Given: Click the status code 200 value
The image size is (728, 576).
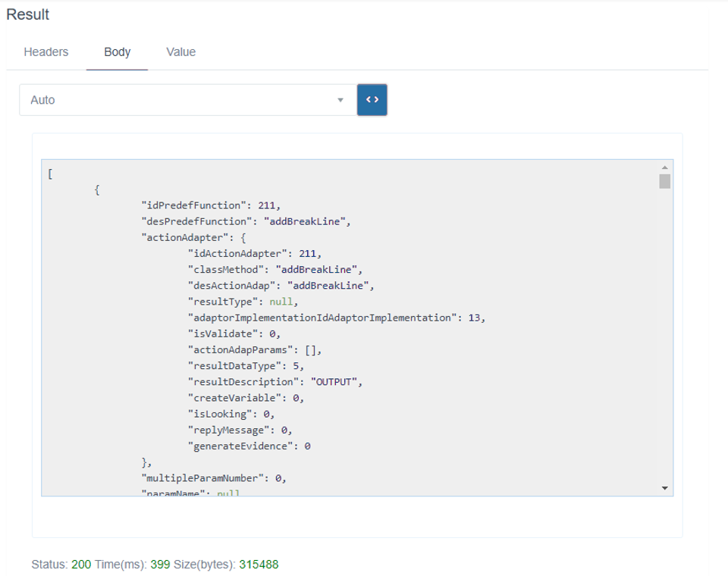Looking at the screenshot, I should click(x=81, y=565).
